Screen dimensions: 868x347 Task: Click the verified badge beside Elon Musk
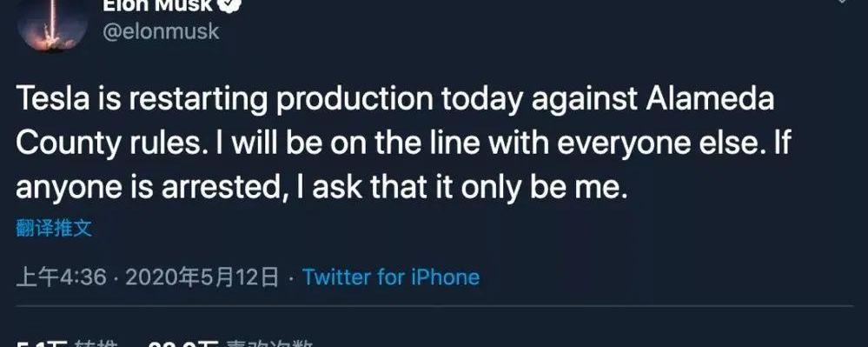[229, 5]
